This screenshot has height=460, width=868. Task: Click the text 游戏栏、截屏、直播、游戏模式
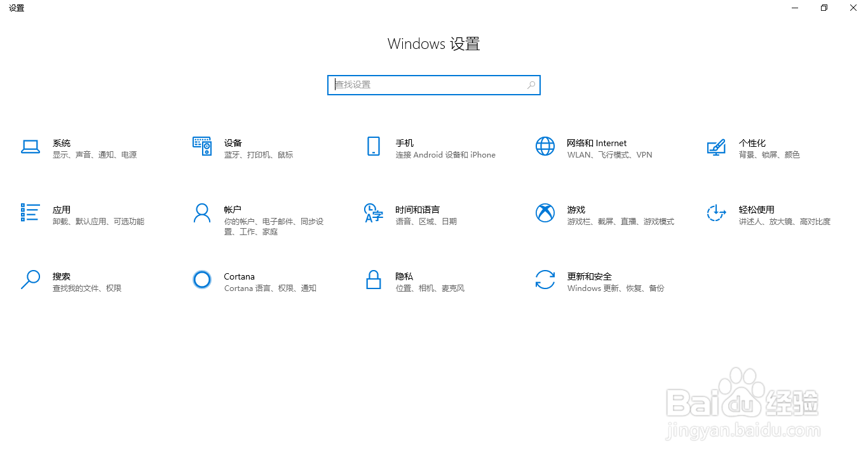click(x=621, y=222)
